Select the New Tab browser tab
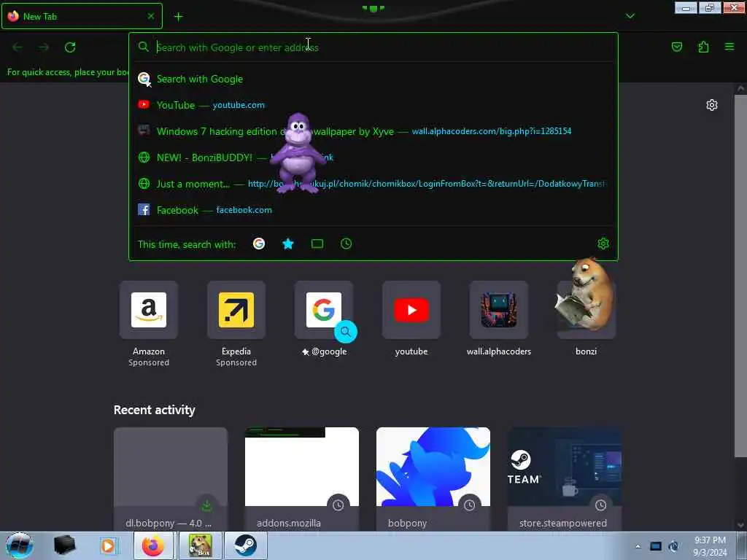The image size is (747, 560). click(x=82, y=16)
